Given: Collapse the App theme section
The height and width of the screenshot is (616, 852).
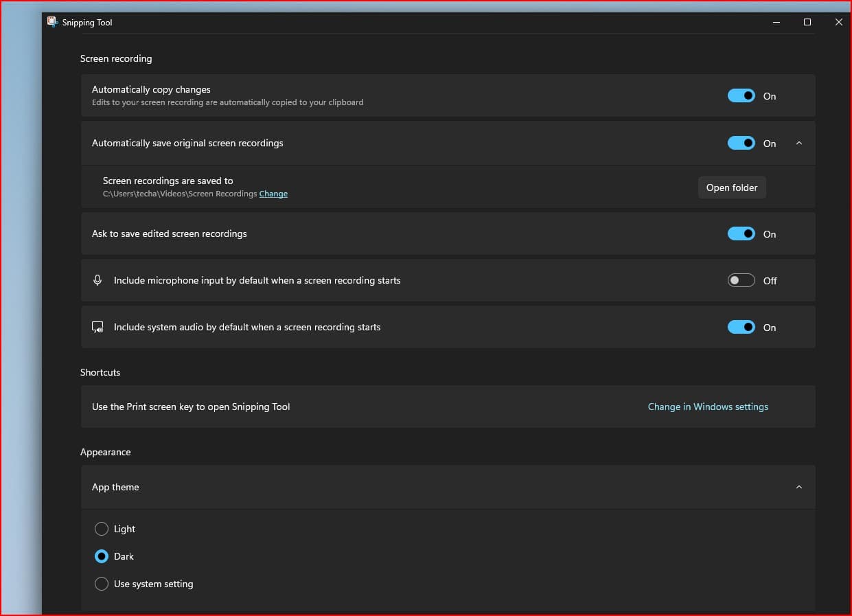Looking at the screenshot, I should pos(798,487).
